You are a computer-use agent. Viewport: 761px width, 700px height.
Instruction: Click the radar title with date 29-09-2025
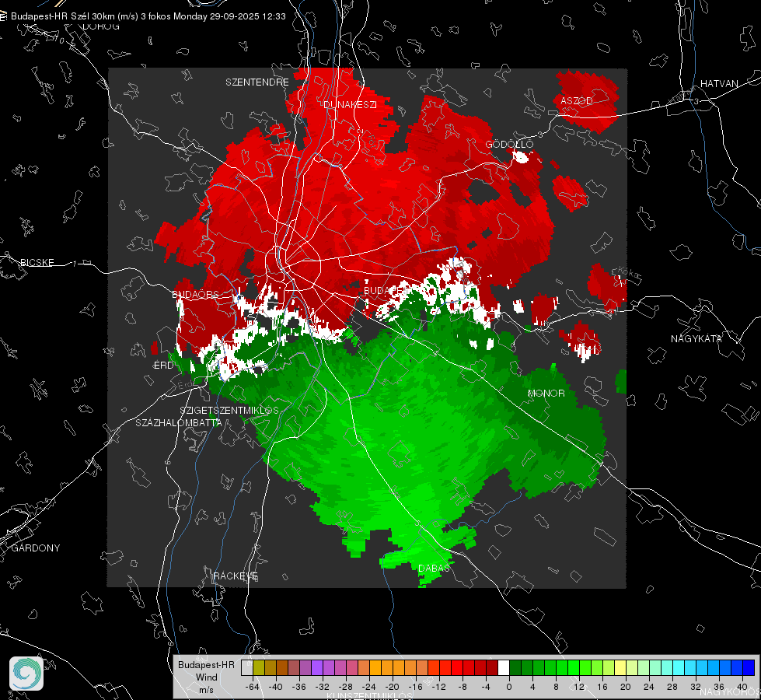pos(148,16)
